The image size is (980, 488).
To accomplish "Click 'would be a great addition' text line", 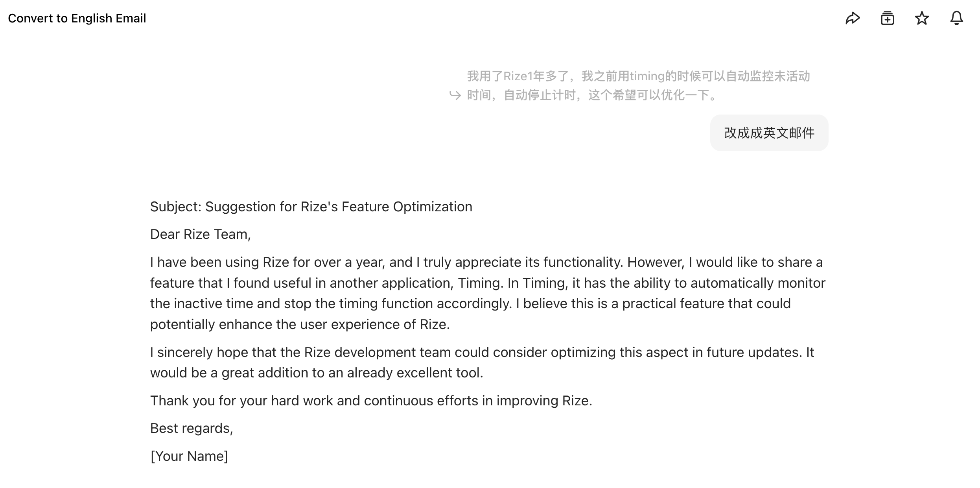I will pos(316,373).
